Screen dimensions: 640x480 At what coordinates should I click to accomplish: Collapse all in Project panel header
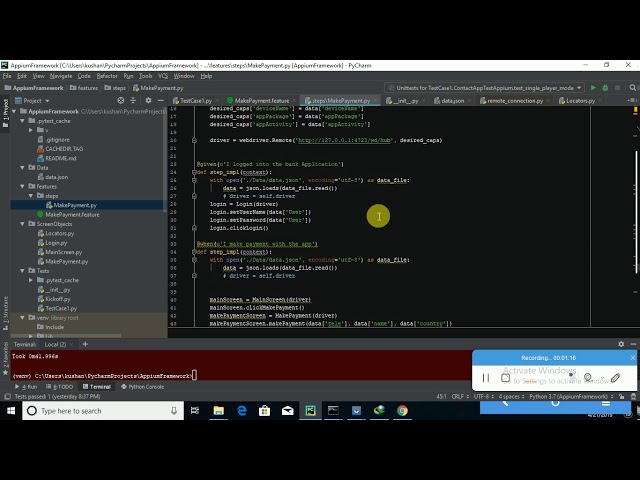(133, 100)
